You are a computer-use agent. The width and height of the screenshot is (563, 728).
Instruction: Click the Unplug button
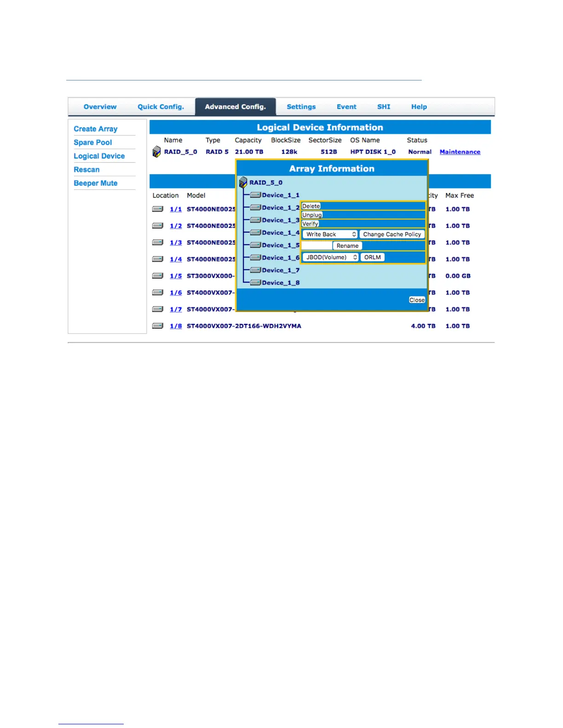click(x=312, y=215)
